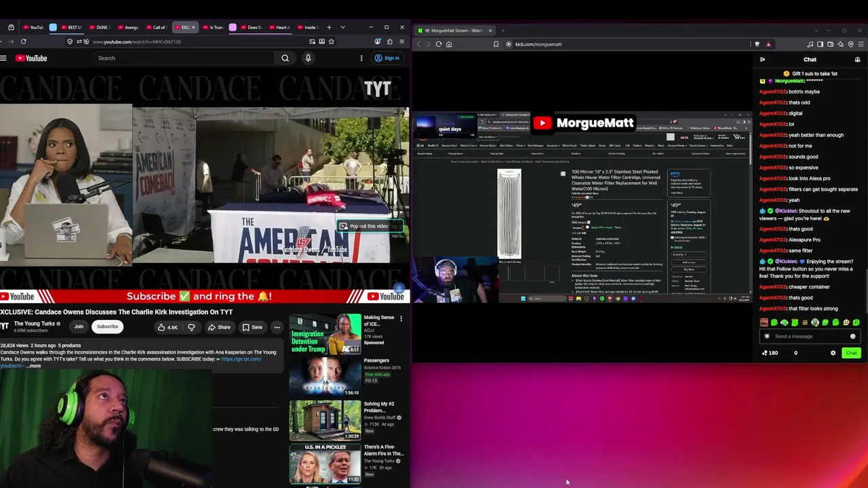Open the Brave Shields lion icon
This screenshot has width=868, height=488.
(x=757, y=44)
